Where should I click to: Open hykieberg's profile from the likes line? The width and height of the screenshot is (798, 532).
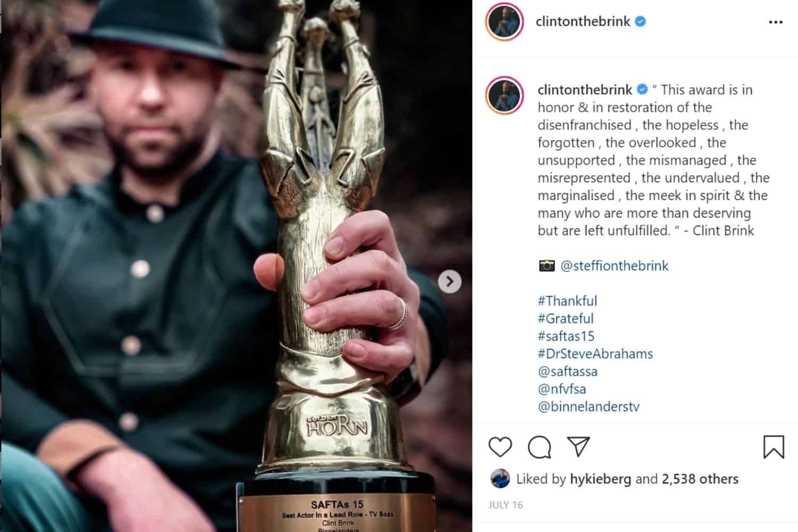[600, 479]
